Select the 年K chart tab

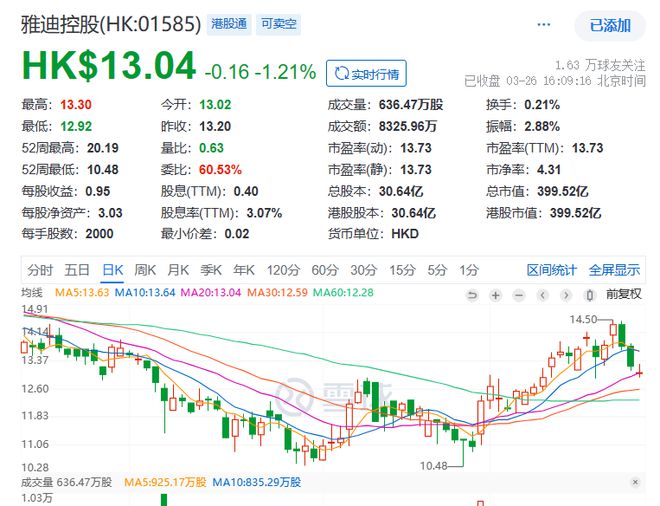pyautogui.click(x=244, y=270)
